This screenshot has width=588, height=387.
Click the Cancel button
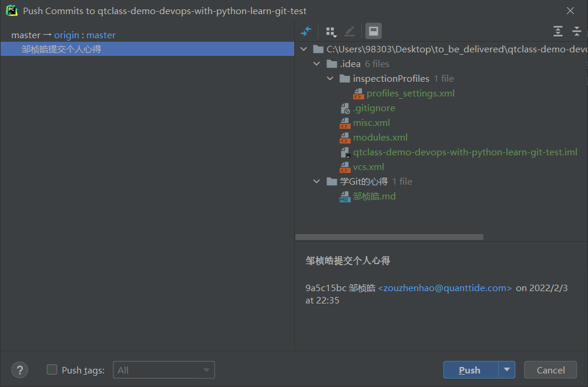550,370
